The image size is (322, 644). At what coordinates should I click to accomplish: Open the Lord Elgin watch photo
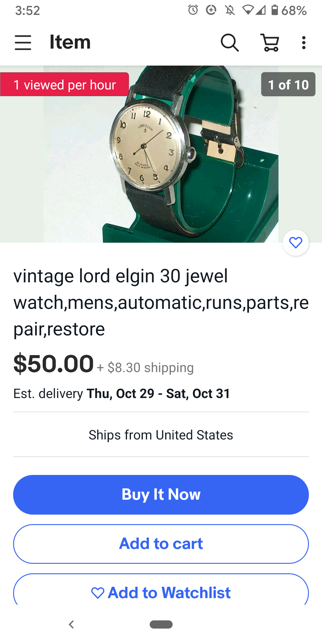161,154
